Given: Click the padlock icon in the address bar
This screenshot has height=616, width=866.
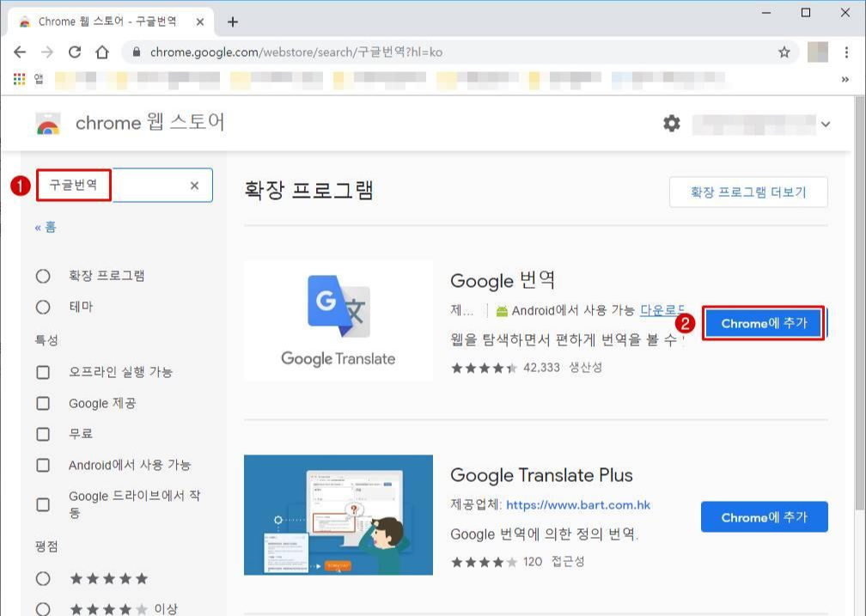Looking at the screenshot, I should [x=137, y=52].
